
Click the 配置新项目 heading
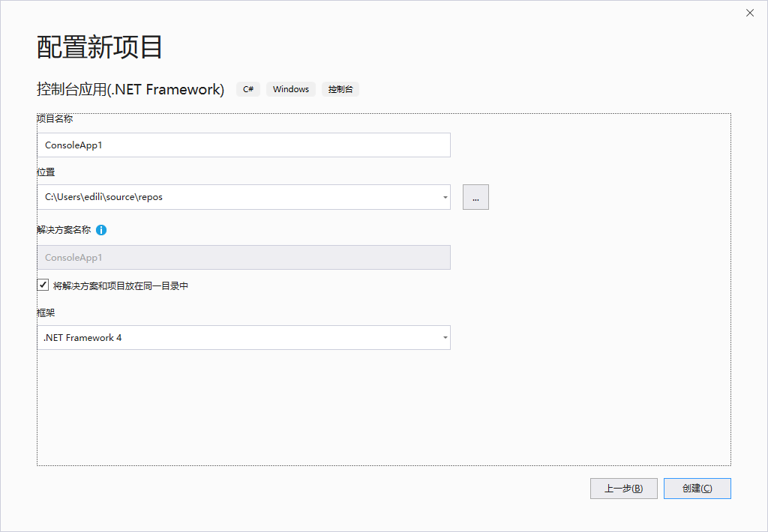click(x=100, y=47)
